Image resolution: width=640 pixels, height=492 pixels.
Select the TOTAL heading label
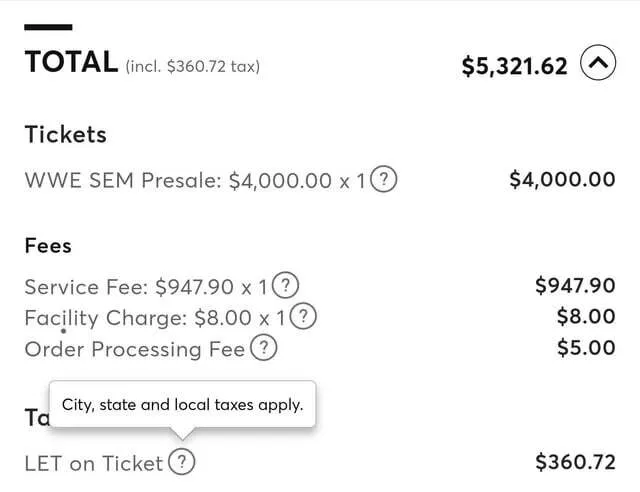tap(71, 63)
